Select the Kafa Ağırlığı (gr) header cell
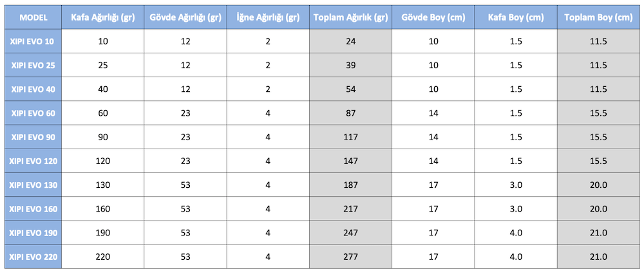644x274 pixels. (x=103, y=17)
